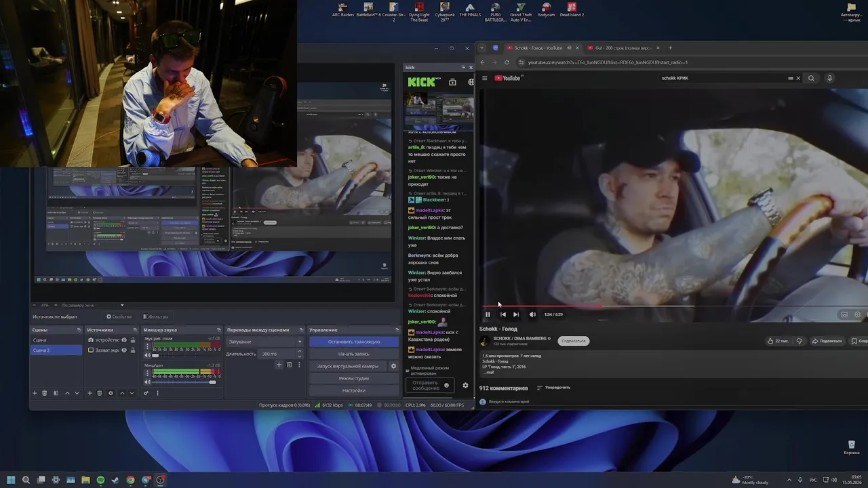868x488 pixels.
Task: Toggle the lock on the Устройство source
Action: pos(132,340)
